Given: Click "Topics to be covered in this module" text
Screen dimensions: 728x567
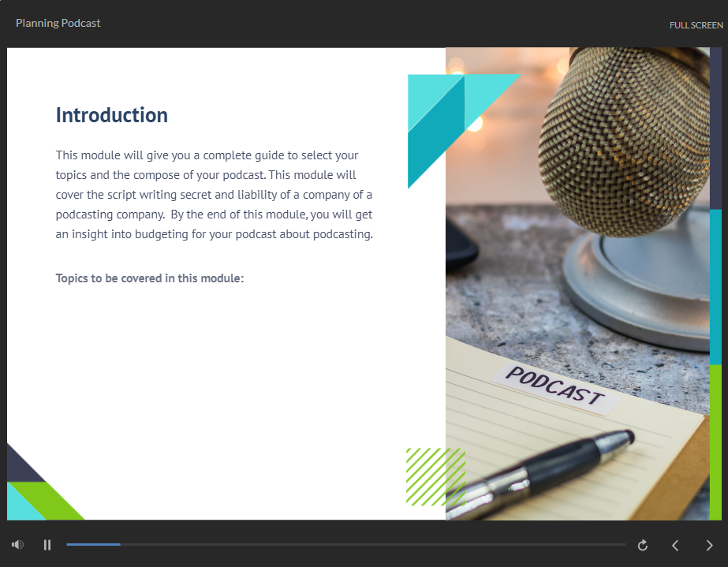Looking at the screenshot, I should click(150, 278).
